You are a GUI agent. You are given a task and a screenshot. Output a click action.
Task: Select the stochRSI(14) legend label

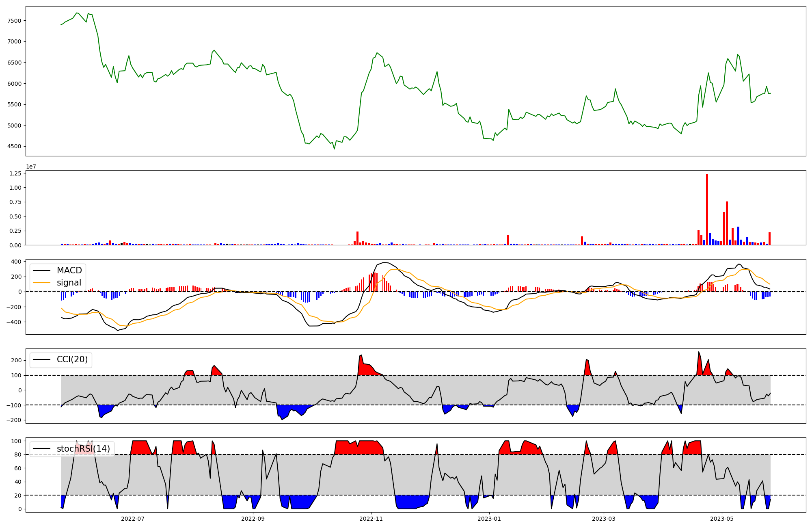(83, 449)
